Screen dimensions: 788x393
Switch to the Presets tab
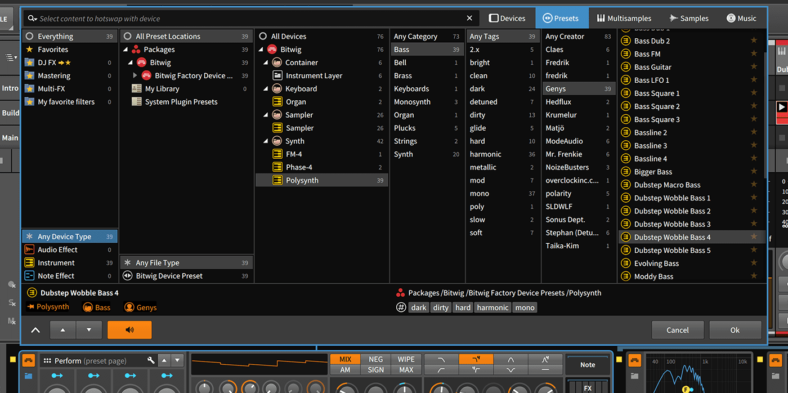point(562,18)
